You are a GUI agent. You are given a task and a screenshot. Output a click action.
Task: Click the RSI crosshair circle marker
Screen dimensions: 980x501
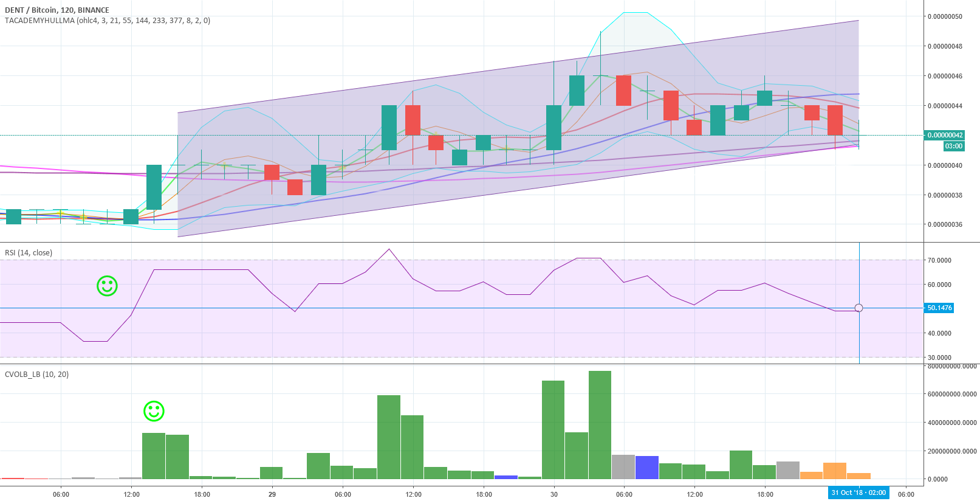click(x=858, y=308)
